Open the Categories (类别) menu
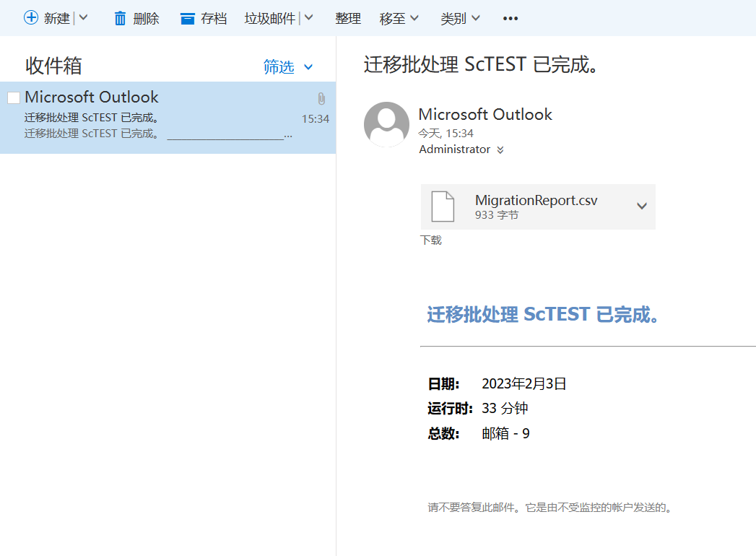 point(460,18)
